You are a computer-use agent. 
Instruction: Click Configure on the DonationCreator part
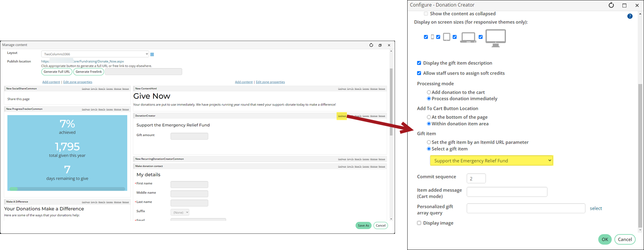pyautogui.click(x=342, y=116)
